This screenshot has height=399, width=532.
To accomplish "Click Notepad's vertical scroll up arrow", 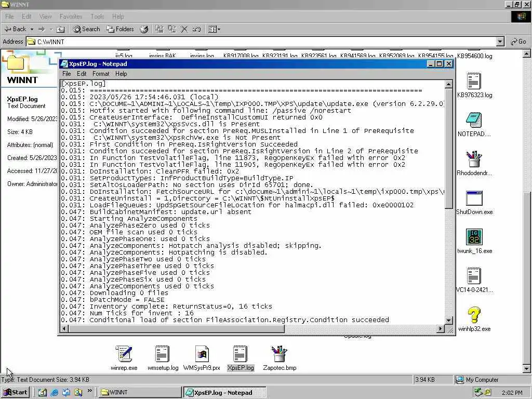I will pos(448,84).
